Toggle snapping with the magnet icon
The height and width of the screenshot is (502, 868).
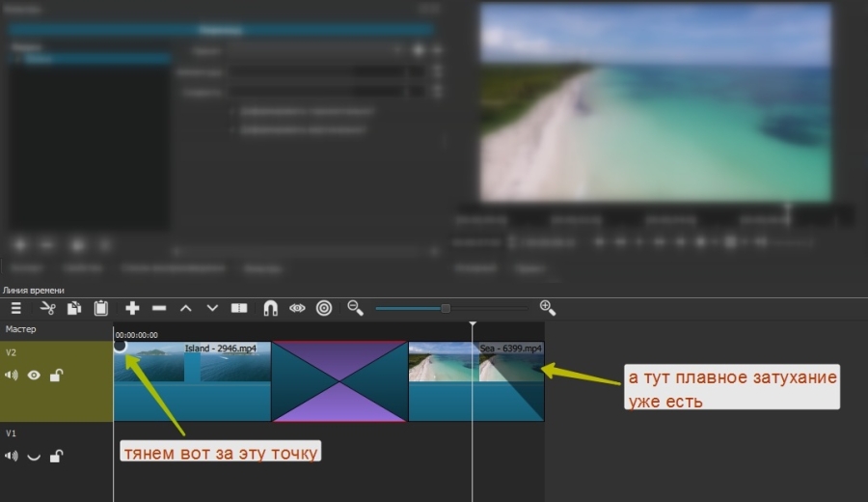[270, 308]
